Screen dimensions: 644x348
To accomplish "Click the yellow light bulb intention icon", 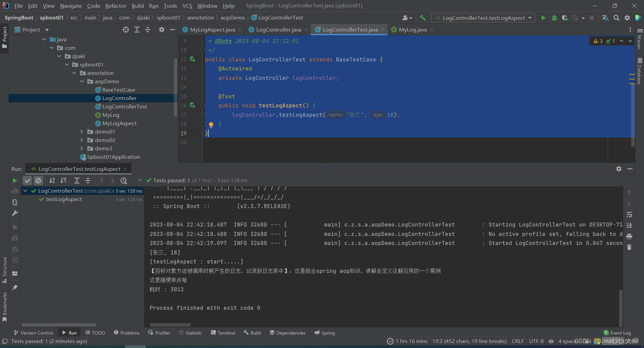I will coord(211,125).
